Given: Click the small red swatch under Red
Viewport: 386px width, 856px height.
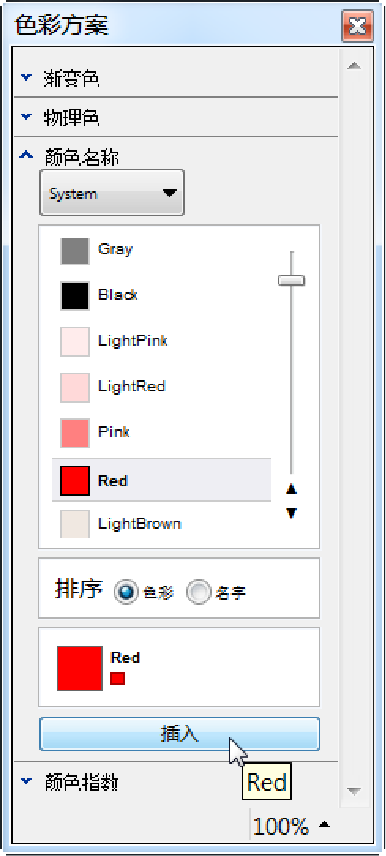Looking at the screenshot, I should (118, 678).
